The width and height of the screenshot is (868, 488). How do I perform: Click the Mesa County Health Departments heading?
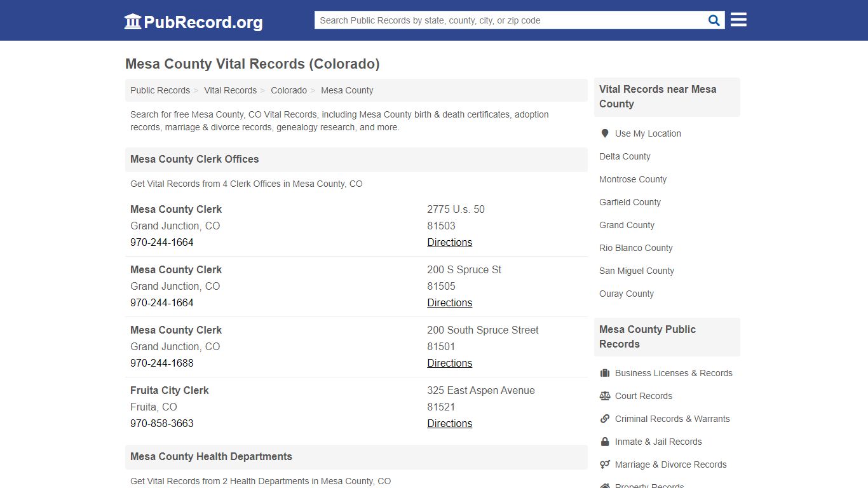(211, 456)
